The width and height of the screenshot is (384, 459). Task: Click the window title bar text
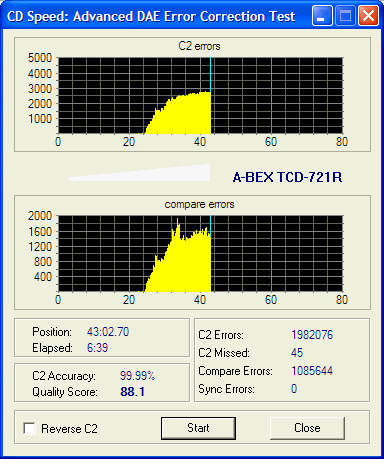click(151, 16)
